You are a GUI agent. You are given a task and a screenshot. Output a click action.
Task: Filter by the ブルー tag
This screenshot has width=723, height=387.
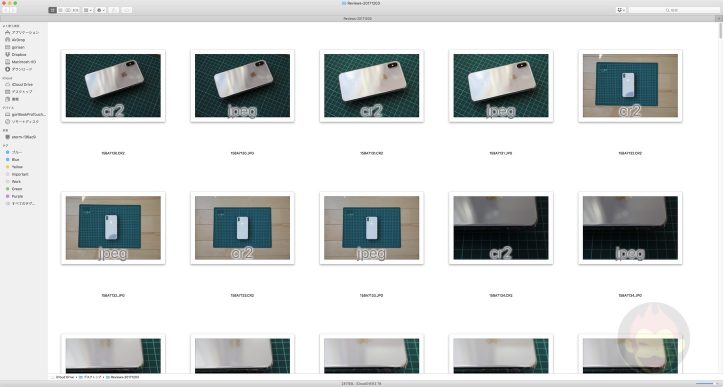click(14, 152)
